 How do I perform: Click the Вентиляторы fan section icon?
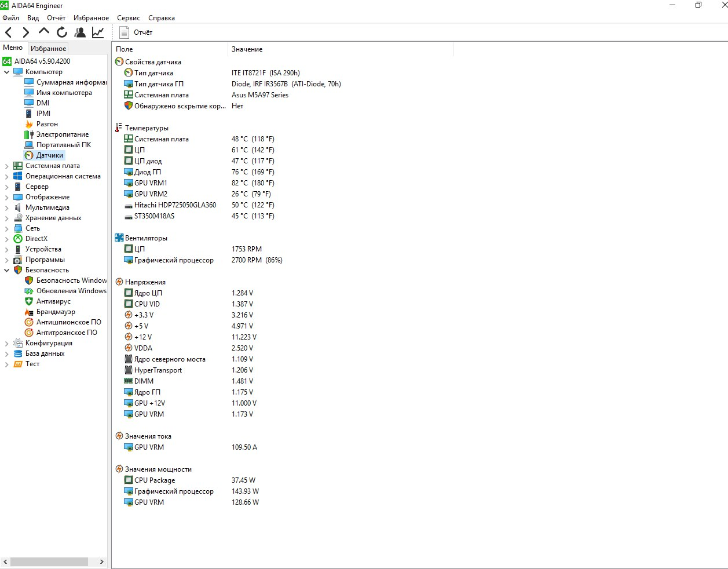click(x=119, y=238)
